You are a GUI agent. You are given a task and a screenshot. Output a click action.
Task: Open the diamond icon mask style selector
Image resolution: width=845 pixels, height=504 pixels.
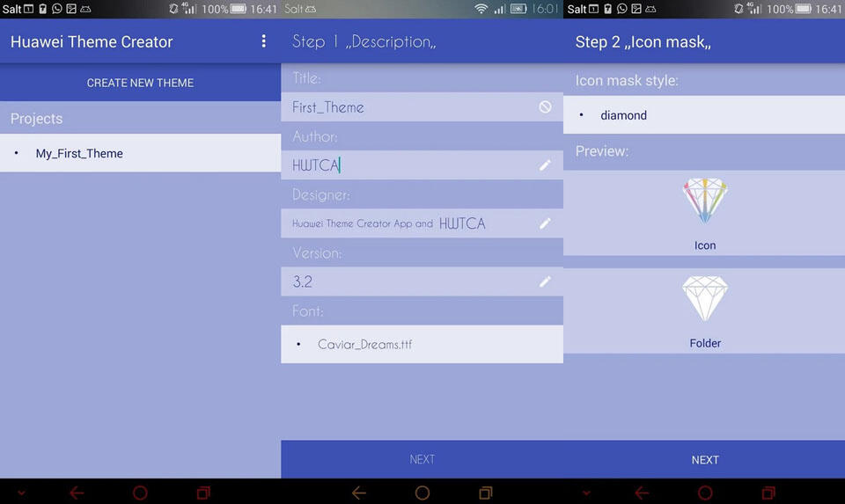704,115
